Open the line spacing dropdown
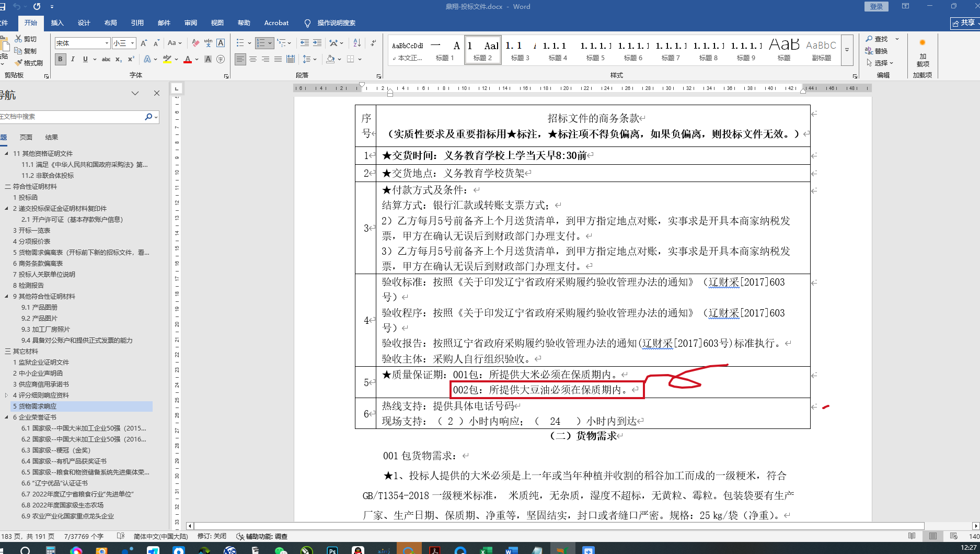The image size is (980, 554). pyautogui.click(x=309, y=59)
